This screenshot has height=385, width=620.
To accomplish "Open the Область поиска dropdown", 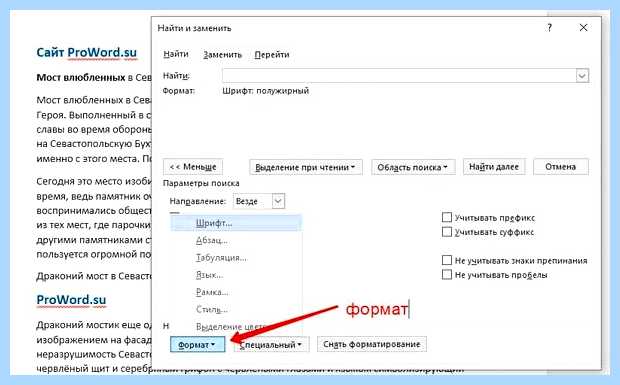I will point(413,167).
